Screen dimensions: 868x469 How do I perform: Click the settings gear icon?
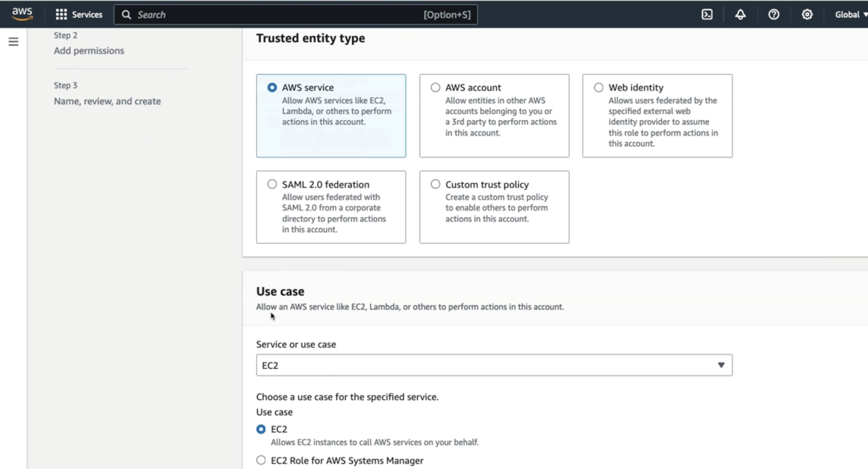click(806, 14)
